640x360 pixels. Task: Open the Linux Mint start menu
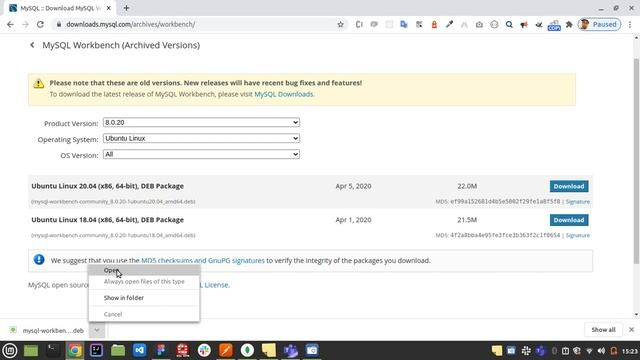[10, 350]
